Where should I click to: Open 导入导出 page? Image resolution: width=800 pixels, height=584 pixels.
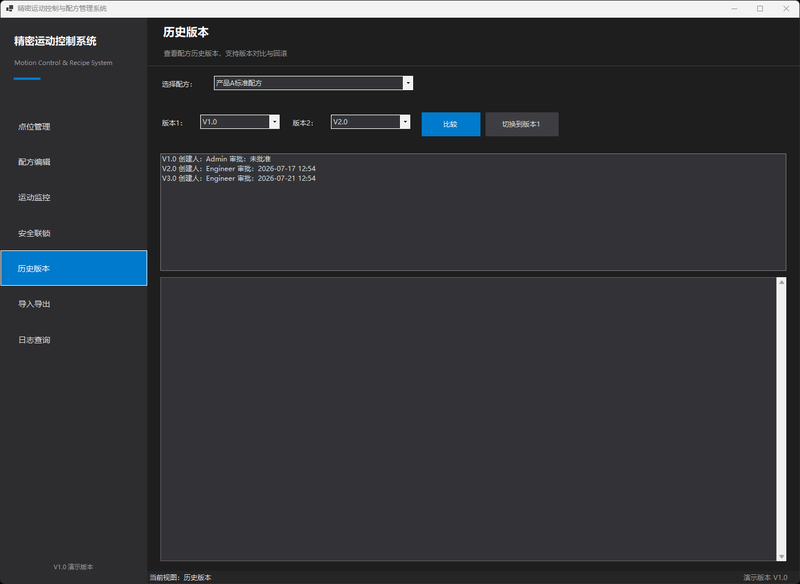tap(74, 304)
